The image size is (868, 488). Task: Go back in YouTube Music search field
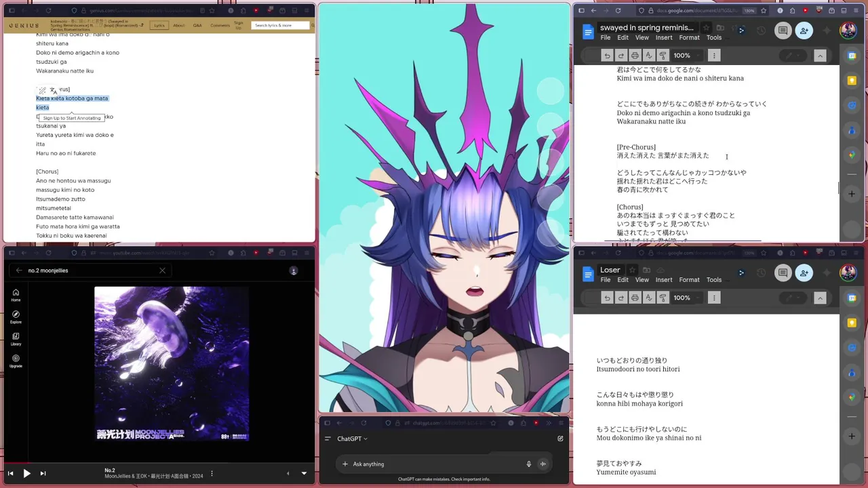click(x=19, y=270)
